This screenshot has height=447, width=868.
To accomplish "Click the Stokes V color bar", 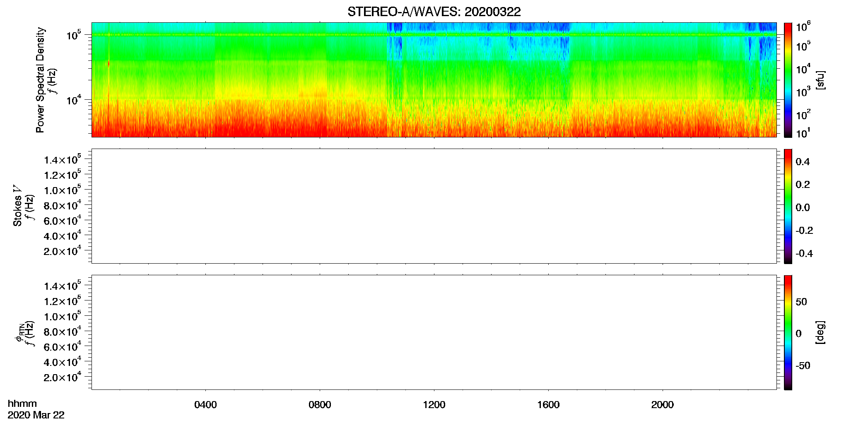I will click(x=788, y=206).
